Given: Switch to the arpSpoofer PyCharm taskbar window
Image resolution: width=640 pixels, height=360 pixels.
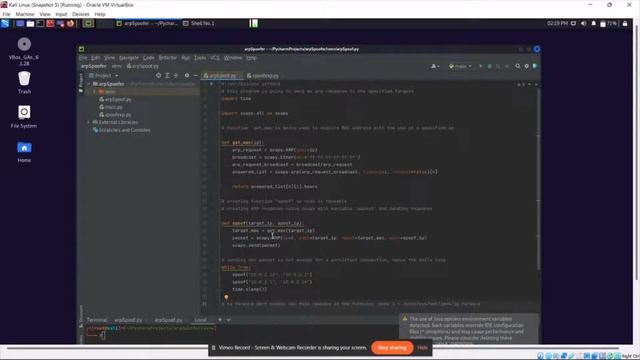Looking at the screenshot, I should pyautogui.click(x=147, y=24).
